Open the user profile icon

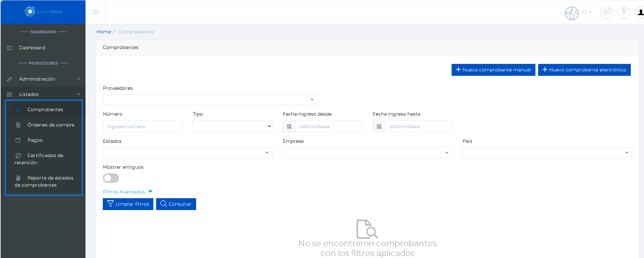coord(640,12)
